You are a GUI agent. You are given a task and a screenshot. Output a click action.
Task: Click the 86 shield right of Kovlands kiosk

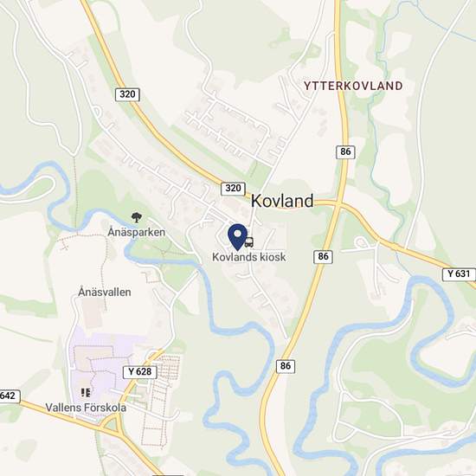(x=323, y=257)
